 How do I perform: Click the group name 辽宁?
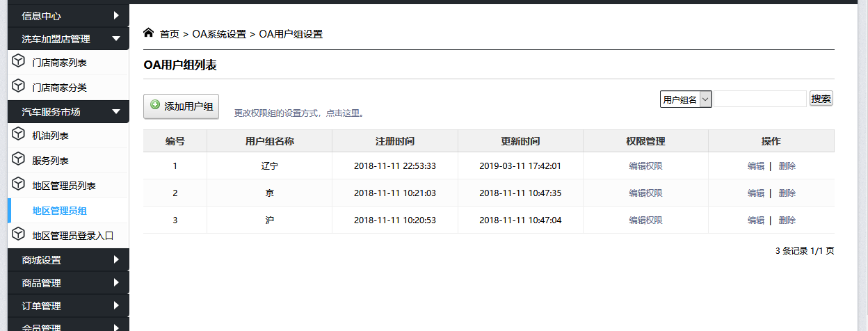point(270,166)
